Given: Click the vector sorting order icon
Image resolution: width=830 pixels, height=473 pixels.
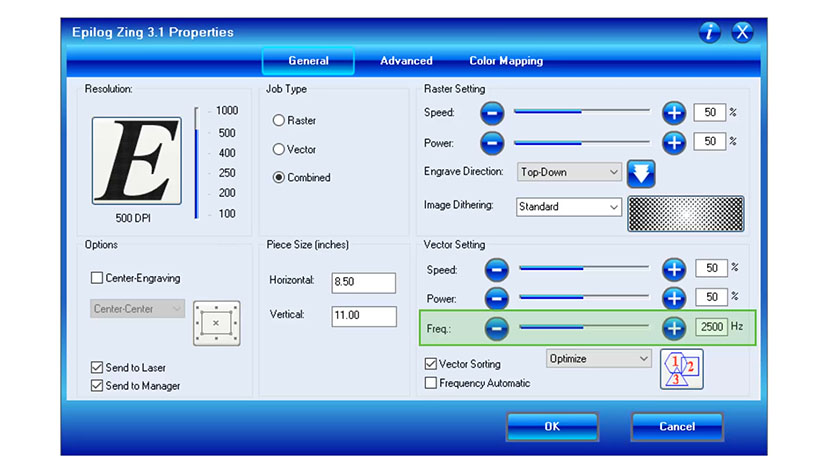Looking at the screenshot, I should point(681,369).
